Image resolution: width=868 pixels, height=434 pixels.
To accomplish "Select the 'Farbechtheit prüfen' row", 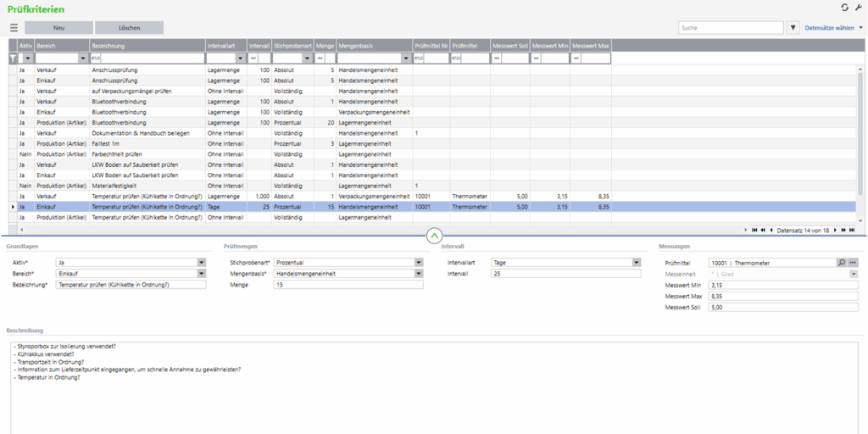I will tap(431, 154).
